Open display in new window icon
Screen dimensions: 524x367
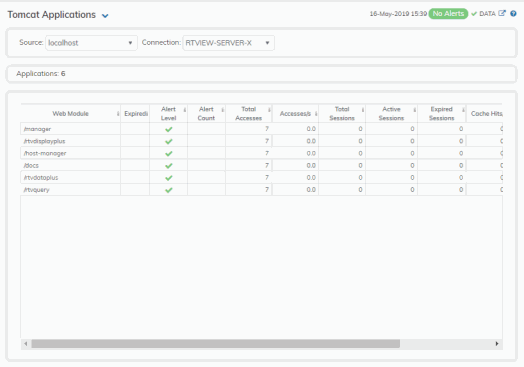[502, 13]
